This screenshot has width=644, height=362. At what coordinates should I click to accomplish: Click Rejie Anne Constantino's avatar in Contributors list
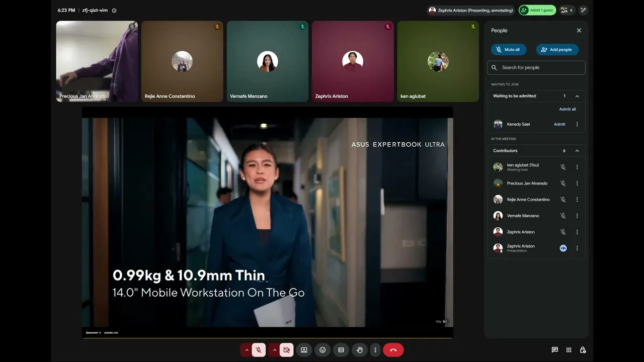tap(498, 200)
